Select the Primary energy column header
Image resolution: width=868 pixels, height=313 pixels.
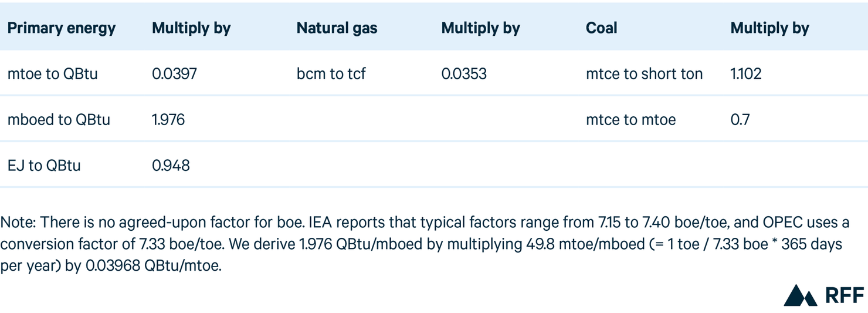62,28
